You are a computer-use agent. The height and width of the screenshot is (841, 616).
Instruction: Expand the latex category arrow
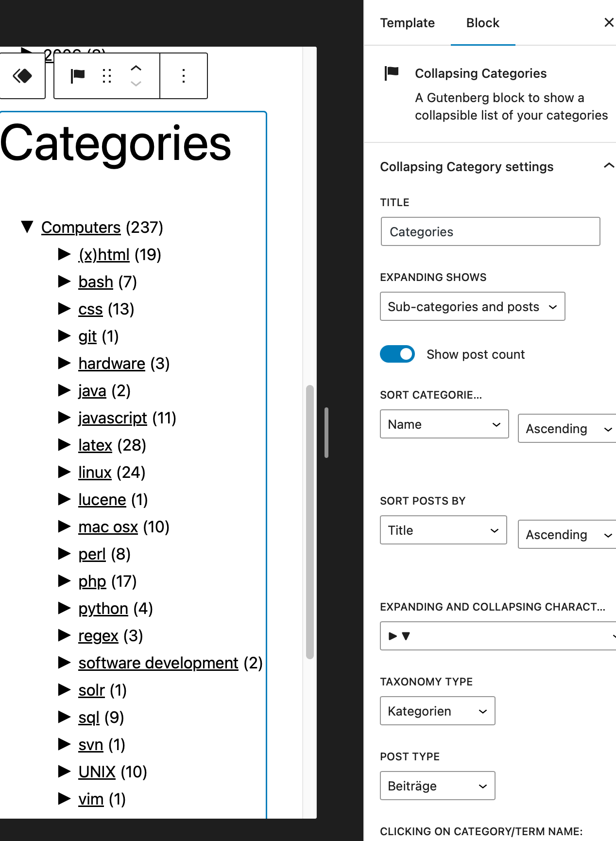click(64, 444)
